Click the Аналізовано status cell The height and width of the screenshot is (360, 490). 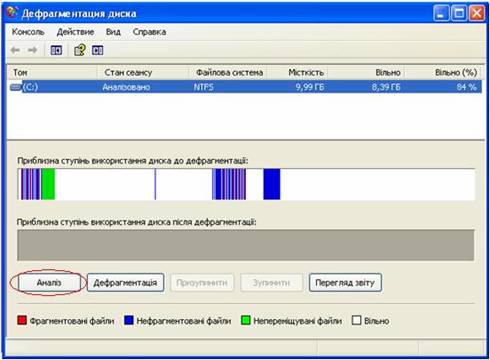[x=126, y=87]
